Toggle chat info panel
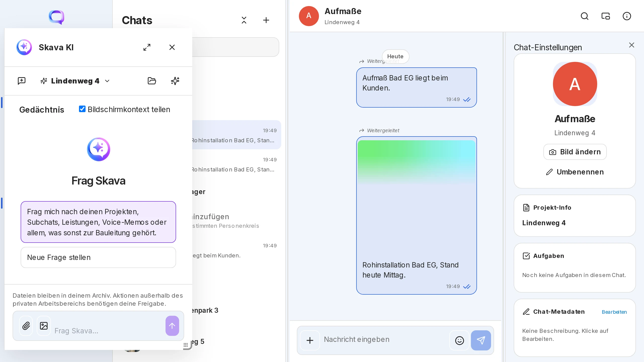The width and height of the screenshot is (644, 362). pos(627,16)
